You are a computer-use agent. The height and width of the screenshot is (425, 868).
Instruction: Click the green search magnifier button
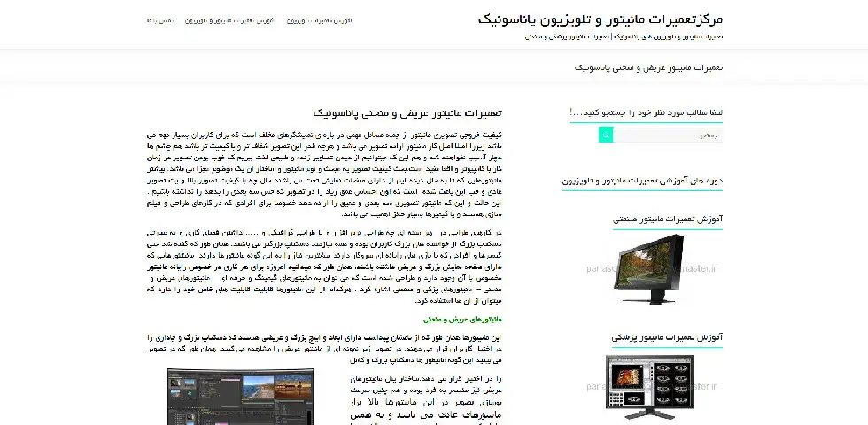[606, 135]
